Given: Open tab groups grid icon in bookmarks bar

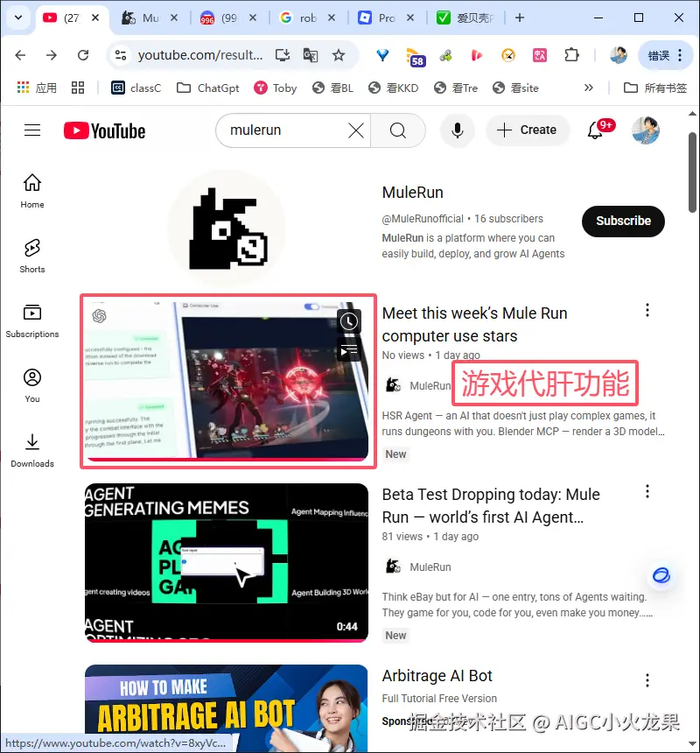Looking at the screenshot, I should [x=78, y=88].
